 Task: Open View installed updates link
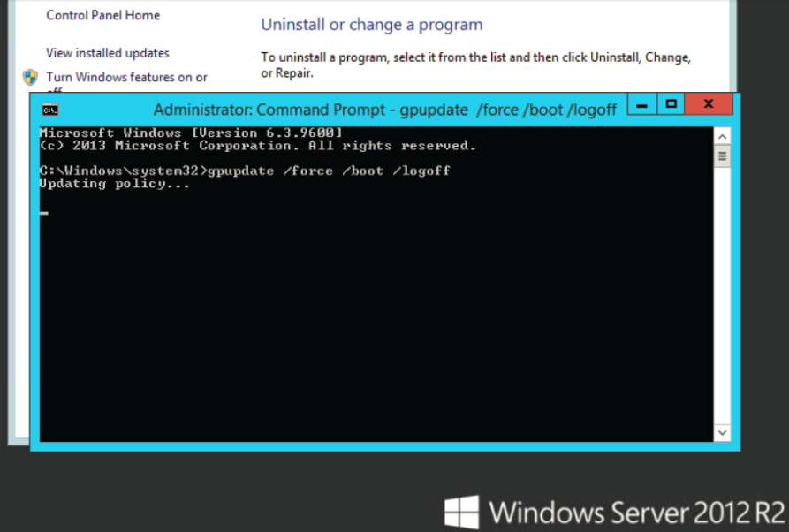108,53
